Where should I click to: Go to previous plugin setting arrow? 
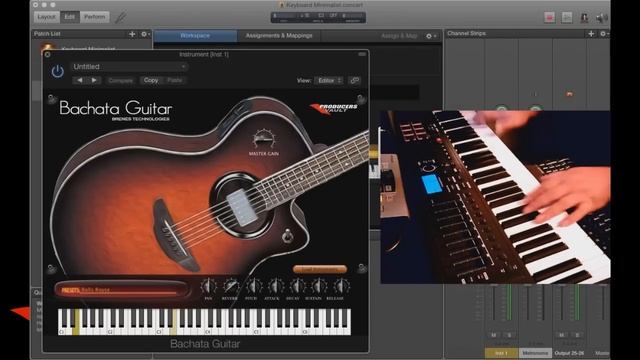point(80,80)
